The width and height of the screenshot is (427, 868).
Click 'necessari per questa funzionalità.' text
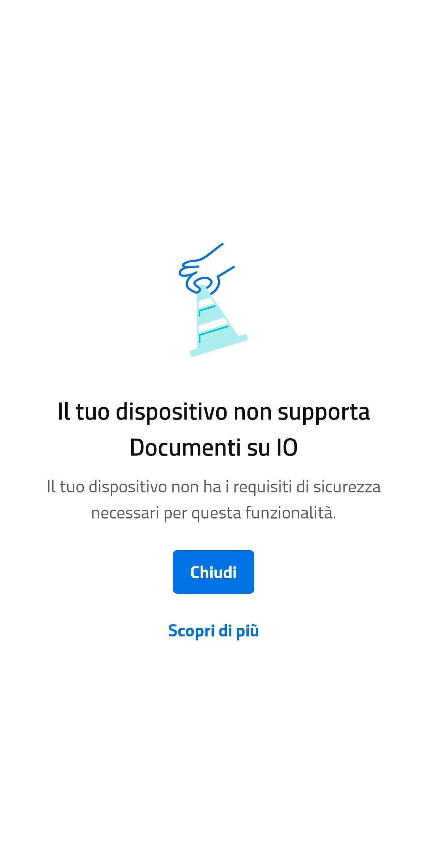(213, 513)
